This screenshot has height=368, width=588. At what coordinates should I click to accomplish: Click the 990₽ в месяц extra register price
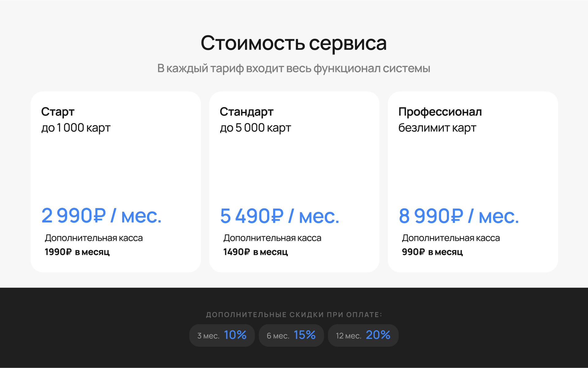(432, 252)
